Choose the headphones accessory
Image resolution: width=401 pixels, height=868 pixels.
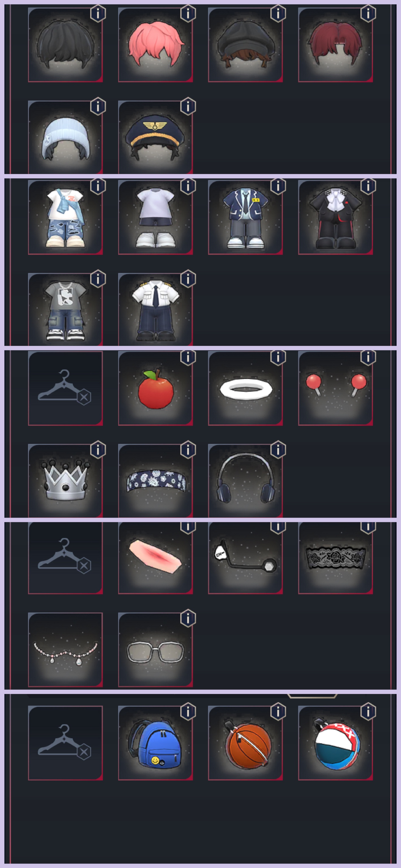[245, 481]
